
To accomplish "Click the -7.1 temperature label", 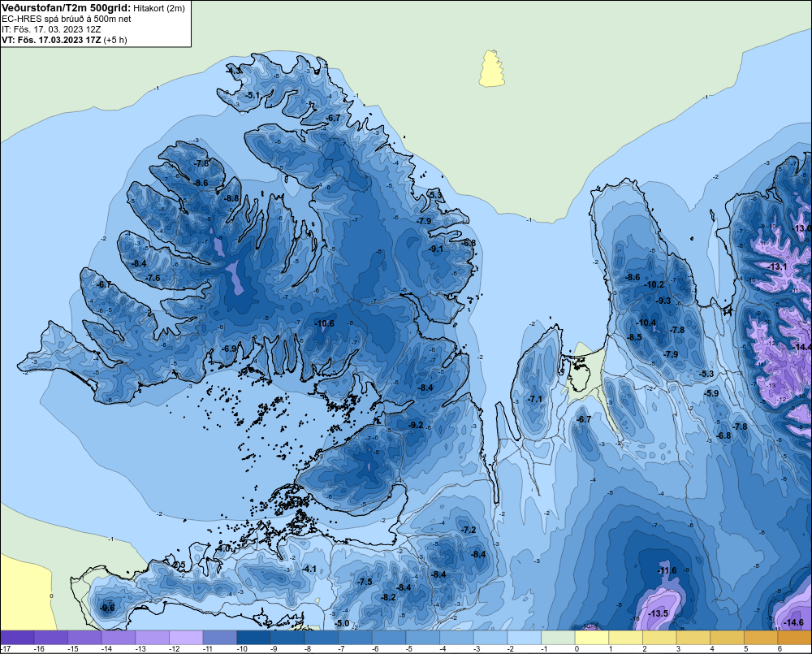I will (535, 399).
